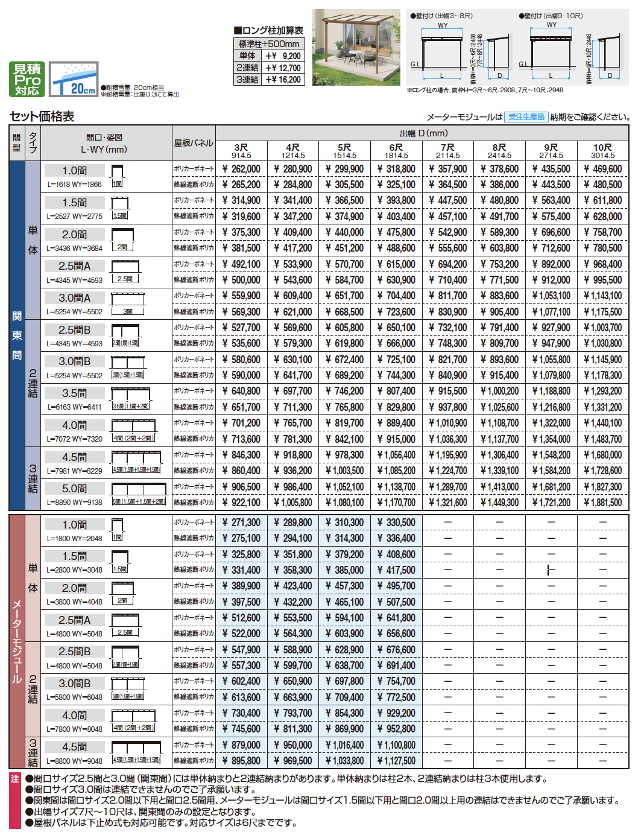Click the 出幅 D(mm) header
The height and width of the screenshot is (835, 644).
422,133
